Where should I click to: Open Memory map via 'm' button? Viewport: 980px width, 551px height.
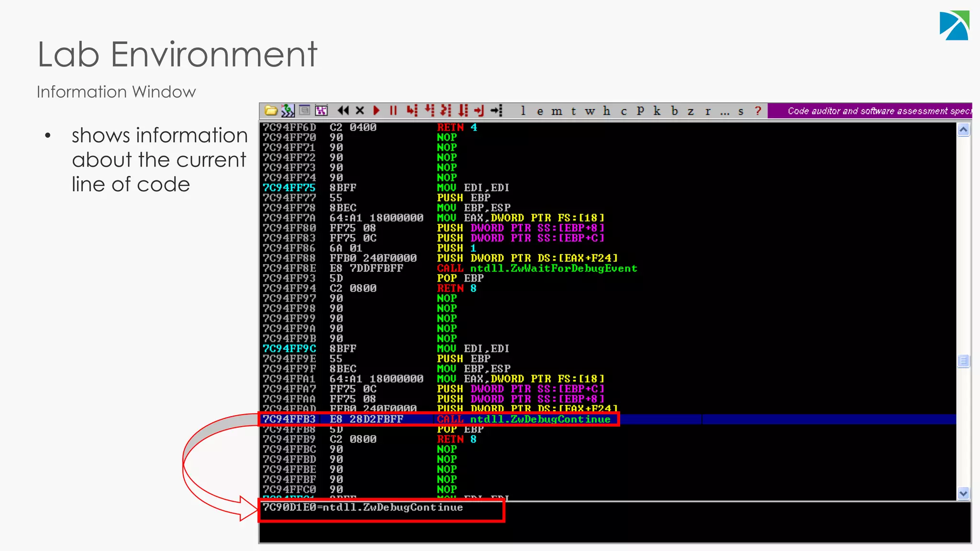557,111
